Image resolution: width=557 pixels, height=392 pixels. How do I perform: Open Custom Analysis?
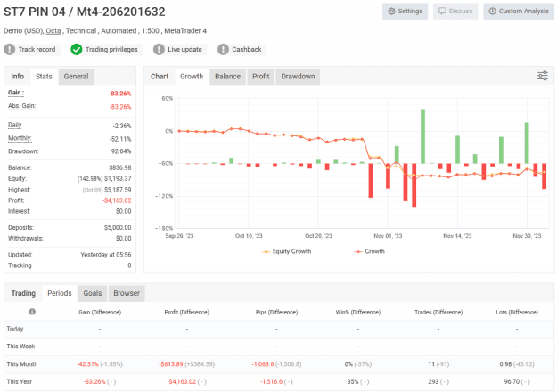pos(519,12)
